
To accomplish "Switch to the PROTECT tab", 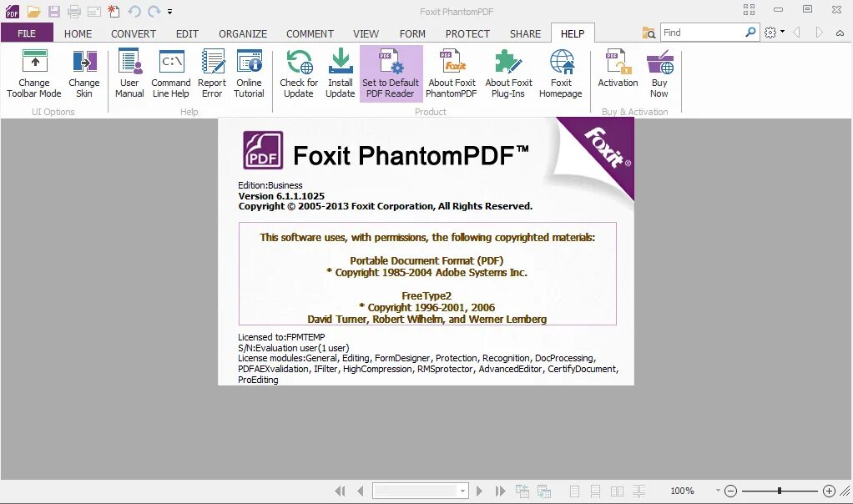I will point(467,33).
